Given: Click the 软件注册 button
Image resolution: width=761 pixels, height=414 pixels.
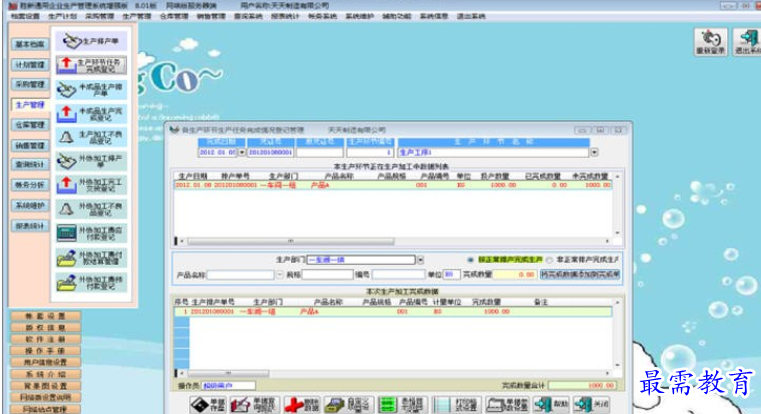Looking at the screenshot, I should (x=46, y=339).
